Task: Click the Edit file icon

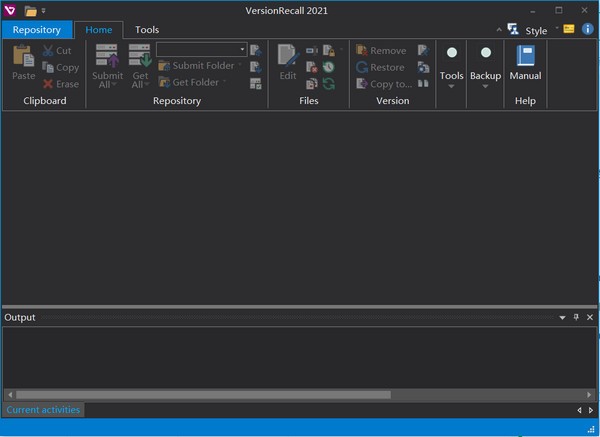Action: point(288,57)
